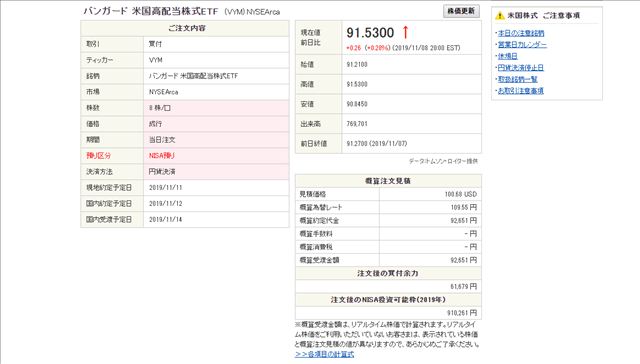
Task: Click the 概算消費税 row label
Action: [316, 247]
